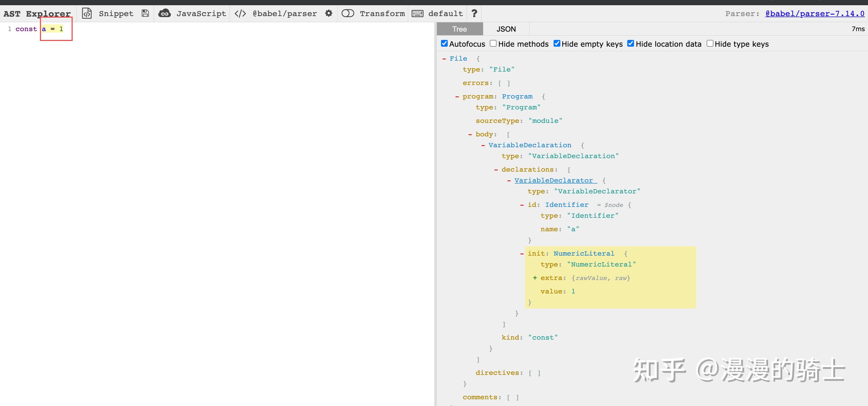This screenshot has width=868, height=406.
Task: Select the Tree tab
Action: coord(460,29)
